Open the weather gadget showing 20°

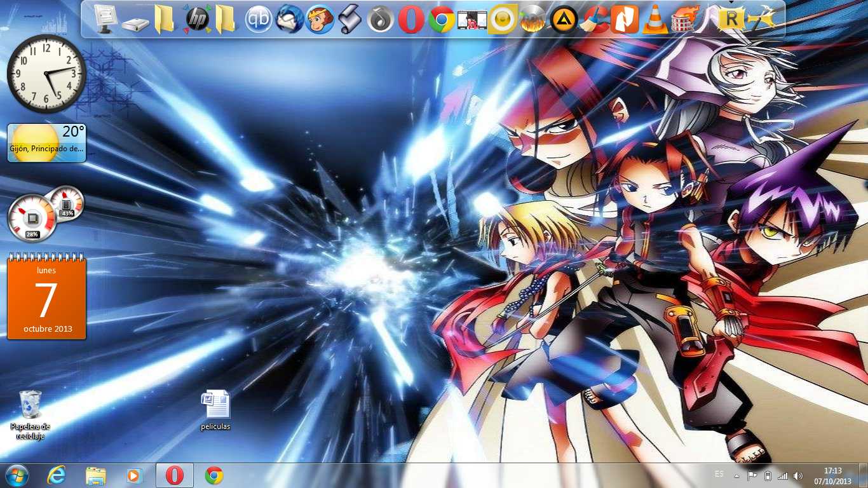coord(46,142)
